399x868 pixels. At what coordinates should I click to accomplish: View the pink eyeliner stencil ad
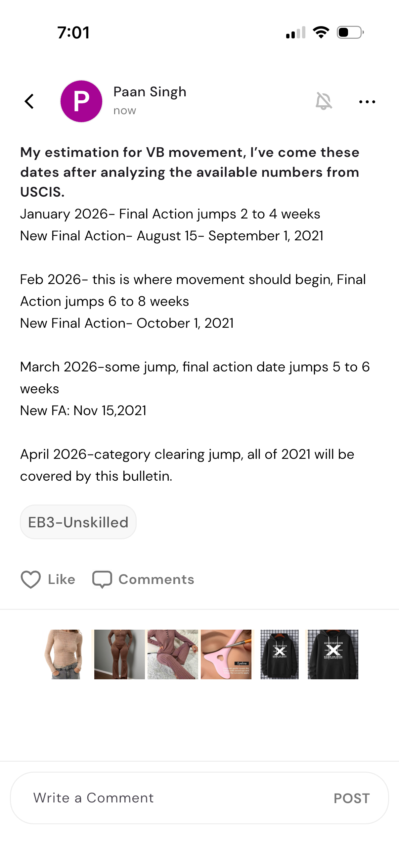click(x=226, y=654)
